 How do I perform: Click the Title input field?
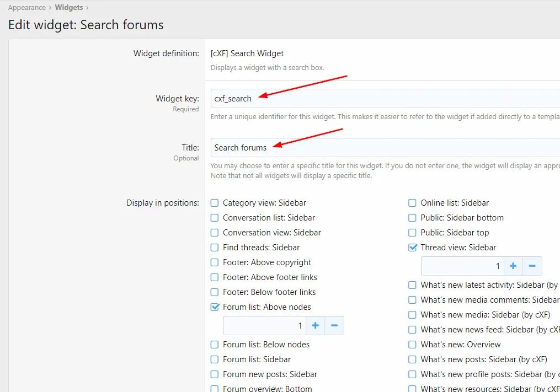(386, 148)
